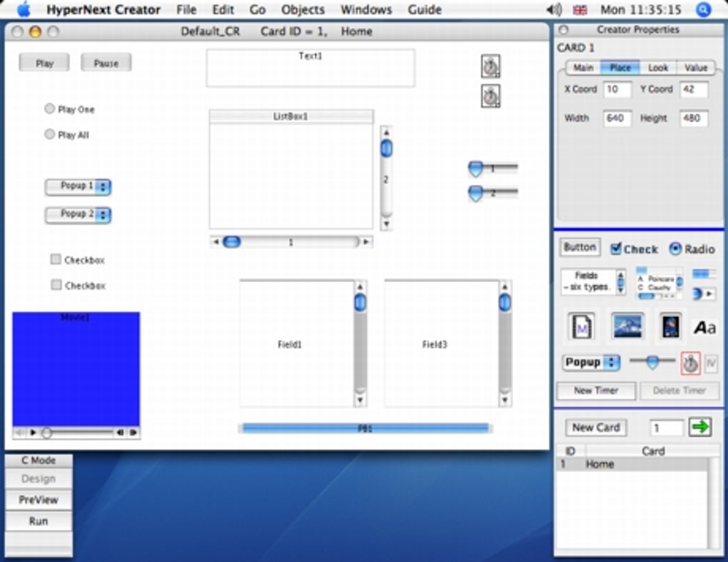Select the small IV tool beside the palette timer
Image resolution: width=728 pixels, height=562 pixels.
point(711,363)
